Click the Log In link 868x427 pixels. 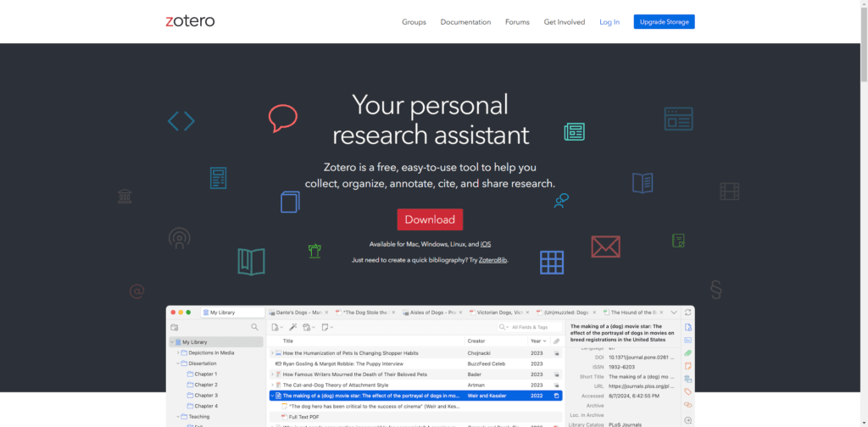(609, 22)
